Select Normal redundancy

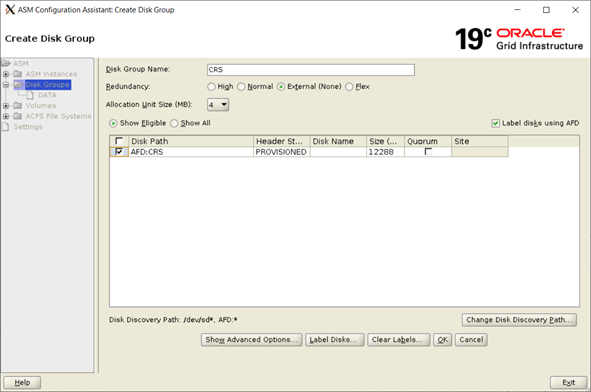[241, 87]
